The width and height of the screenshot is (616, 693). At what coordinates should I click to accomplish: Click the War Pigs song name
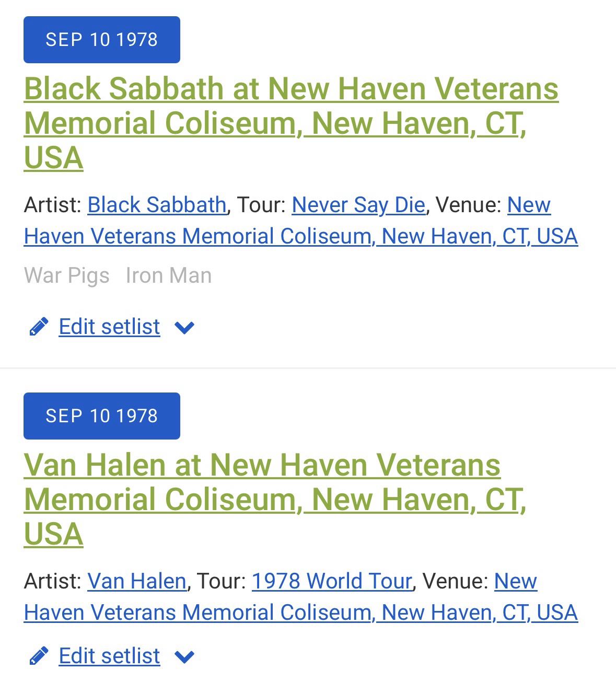67,275
